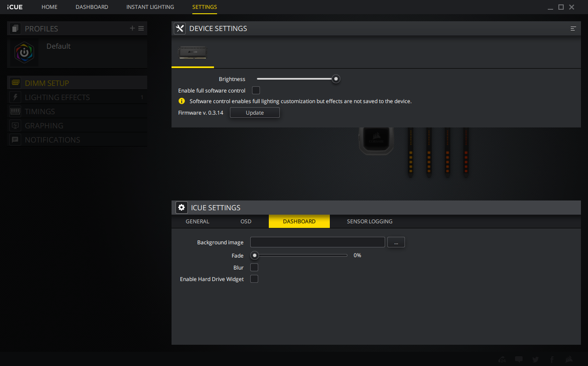Open the 24-hour support phone icon
Screen dimensions: 588x366
tap(502, 360)
